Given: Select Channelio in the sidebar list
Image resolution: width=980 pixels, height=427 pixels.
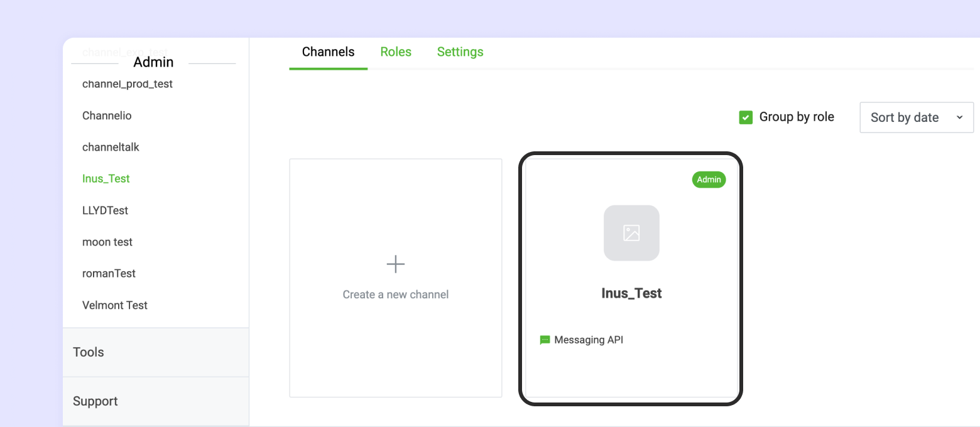Looking at the screenshot, I should (107, 116).
